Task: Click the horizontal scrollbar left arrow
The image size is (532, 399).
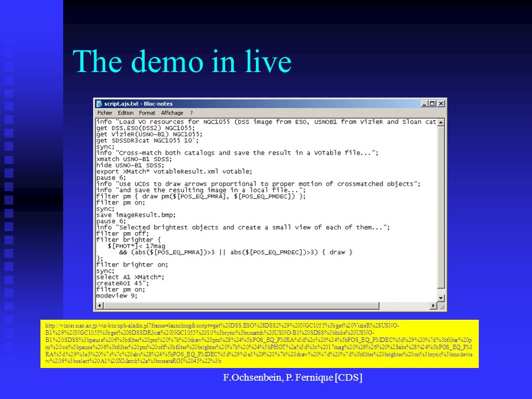Action: pyautogui.click(x=100, y=306)
